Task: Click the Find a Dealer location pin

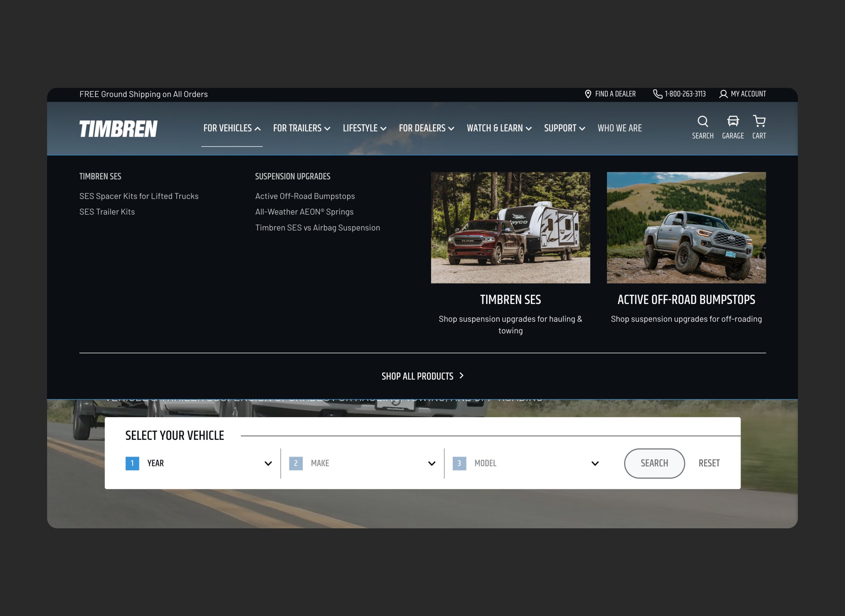Action: pyautogui.click(x=588, y=94)
